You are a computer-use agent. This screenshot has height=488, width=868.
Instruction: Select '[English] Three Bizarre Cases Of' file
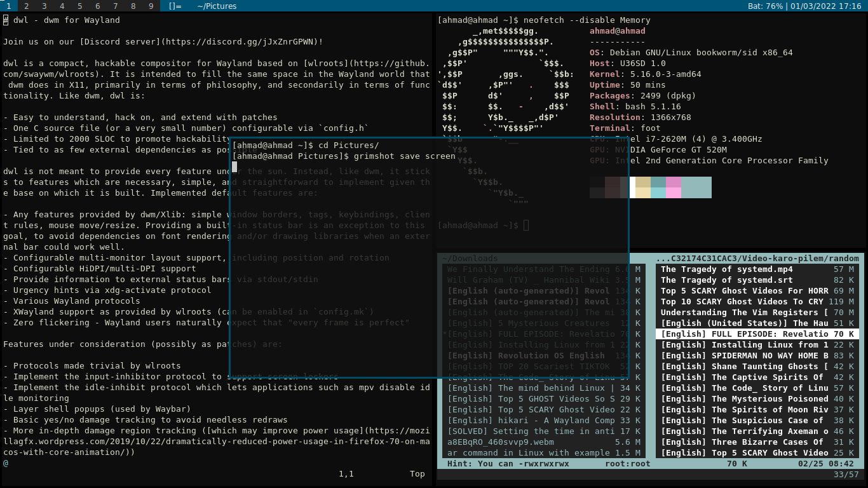pos(757,442)
